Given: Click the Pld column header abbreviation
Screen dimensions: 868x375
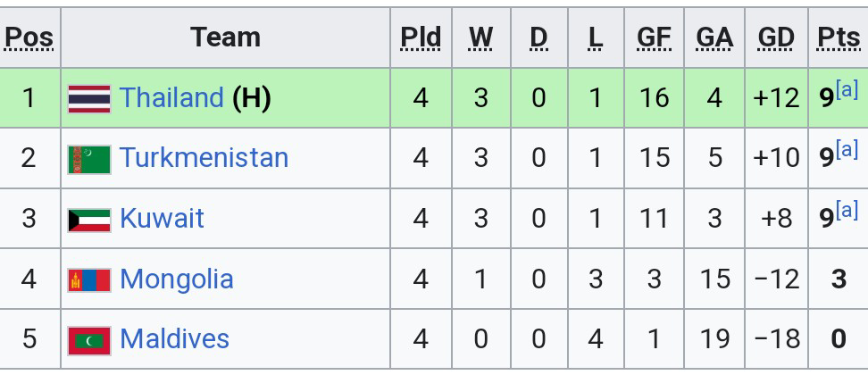Looking at the screenshot, I should click(x=421, y=37).
